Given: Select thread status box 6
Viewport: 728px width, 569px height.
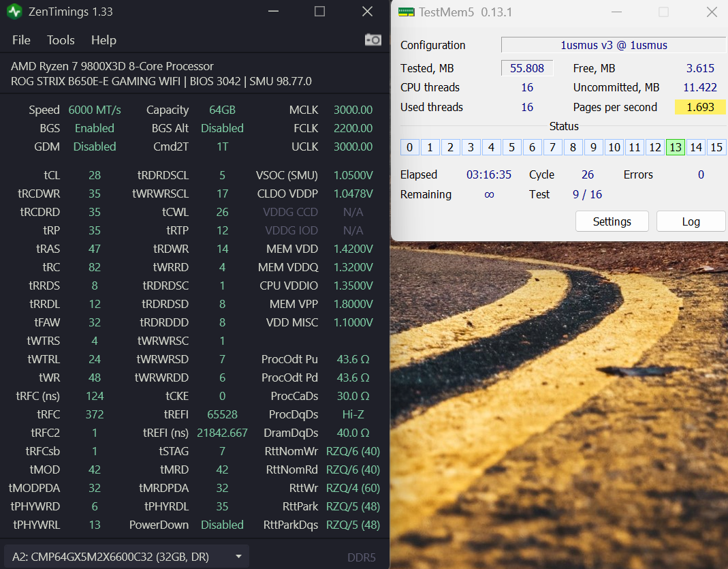Looking at the screenshot, I should coord(532,147).
